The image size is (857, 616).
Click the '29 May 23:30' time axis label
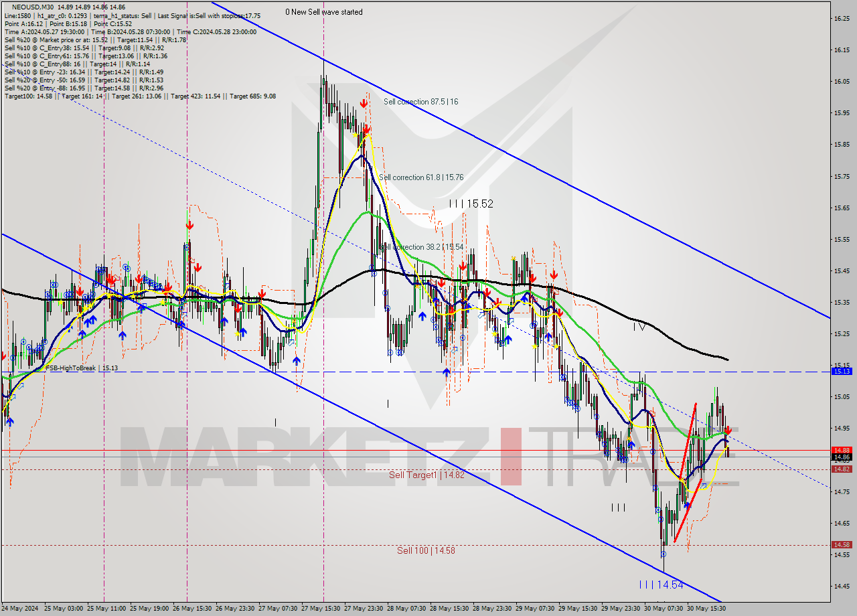click(621, 609)
